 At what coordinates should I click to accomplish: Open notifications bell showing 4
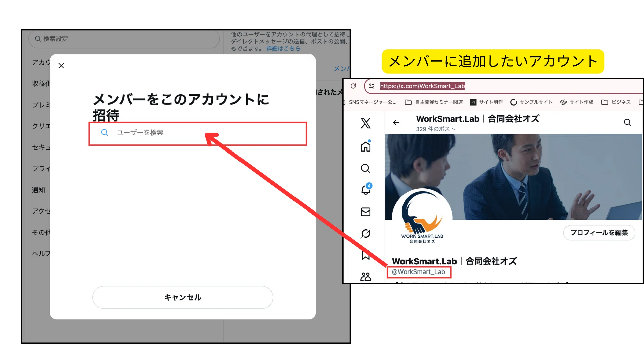click(366, 189)
